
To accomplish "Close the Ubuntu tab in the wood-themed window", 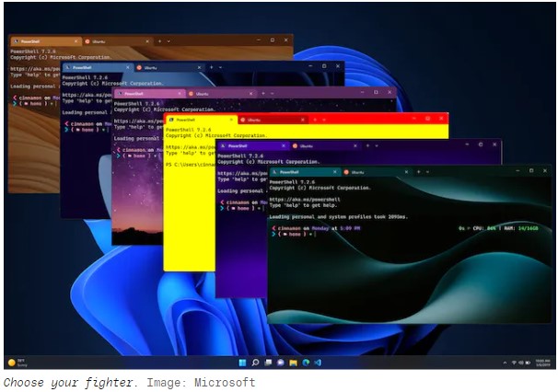I will [x=147, y=41].
